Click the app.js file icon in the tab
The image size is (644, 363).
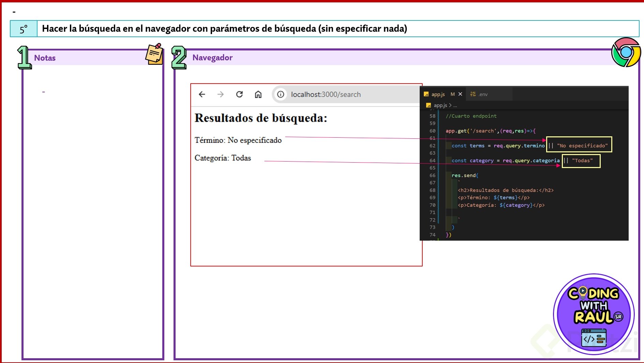[426, 94]
